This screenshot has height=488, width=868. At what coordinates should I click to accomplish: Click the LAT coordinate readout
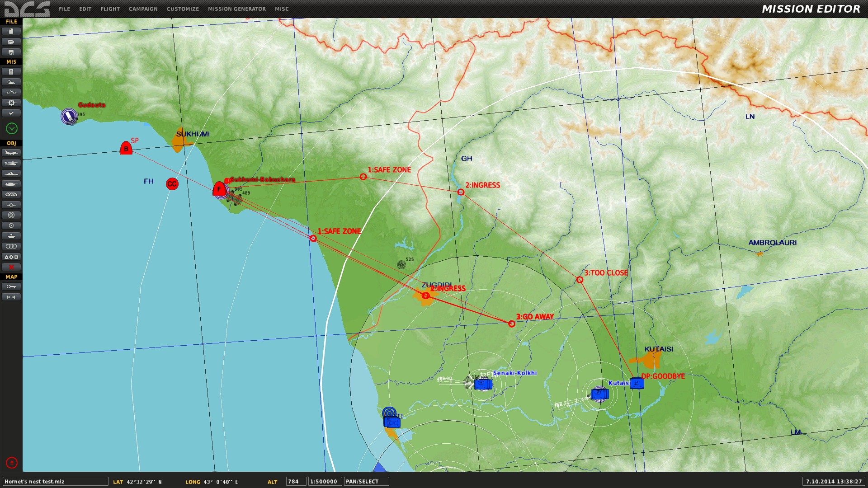coord(137,482)
